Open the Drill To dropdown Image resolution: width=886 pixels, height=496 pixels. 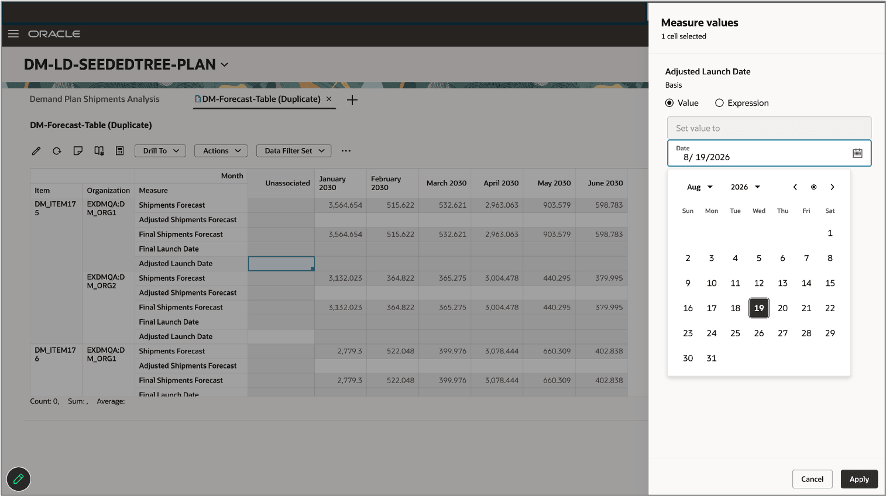pyautogui.click(x=160, y=151)
